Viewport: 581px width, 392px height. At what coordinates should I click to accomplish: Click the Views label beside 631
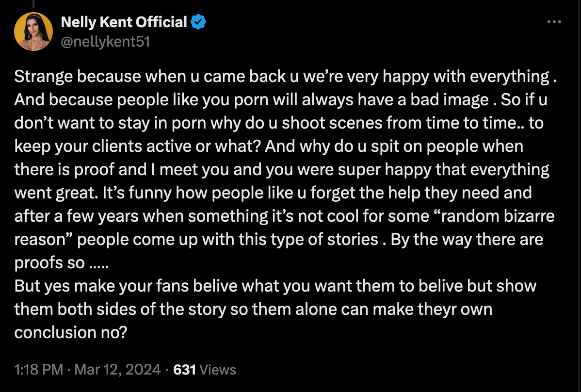[218, 370]
